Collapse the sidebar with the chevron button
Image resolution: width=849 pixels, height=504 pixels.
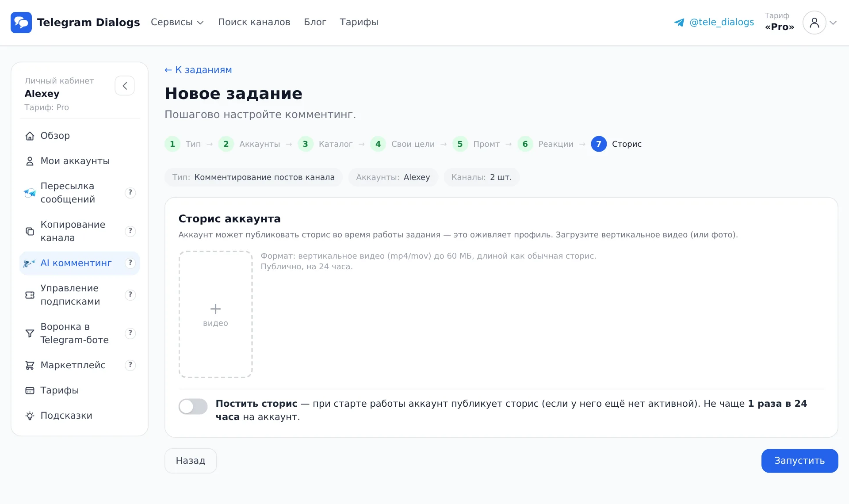(x=125, y=86)
